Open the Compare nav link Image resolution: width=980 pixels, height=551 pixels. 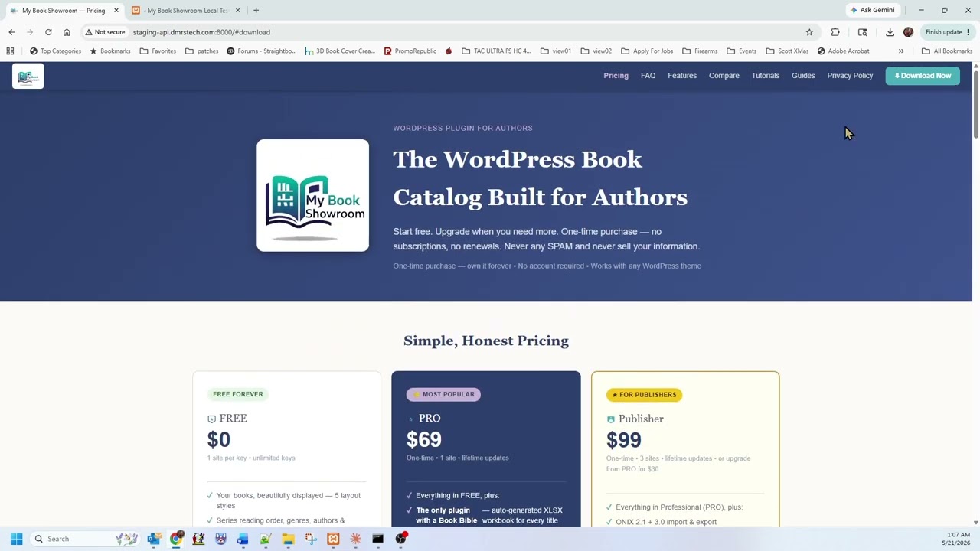pos(724,76)
